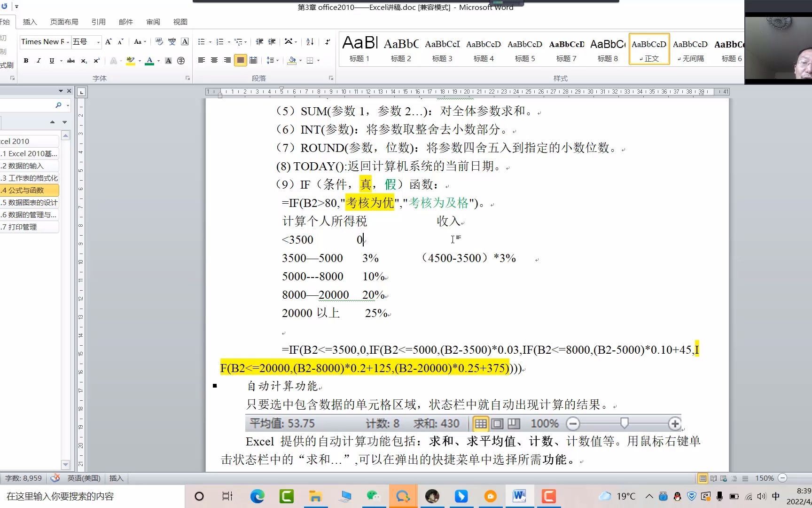Open the Change Case dropdown
The image size is (812, 508).
click(140, 42)
